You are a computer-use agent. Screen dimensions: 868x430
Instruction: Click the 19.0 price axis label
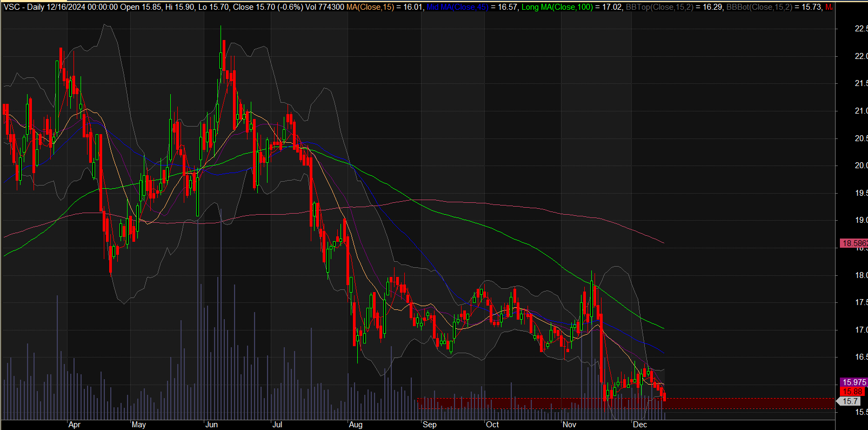click(x=860, y=220)
